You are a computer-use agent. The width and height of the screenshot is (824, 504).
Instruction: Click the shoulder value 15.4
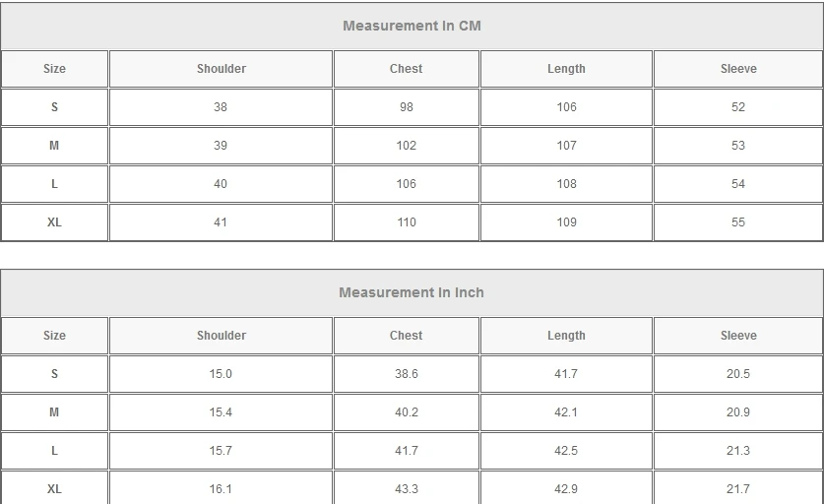tap(221, 412)
